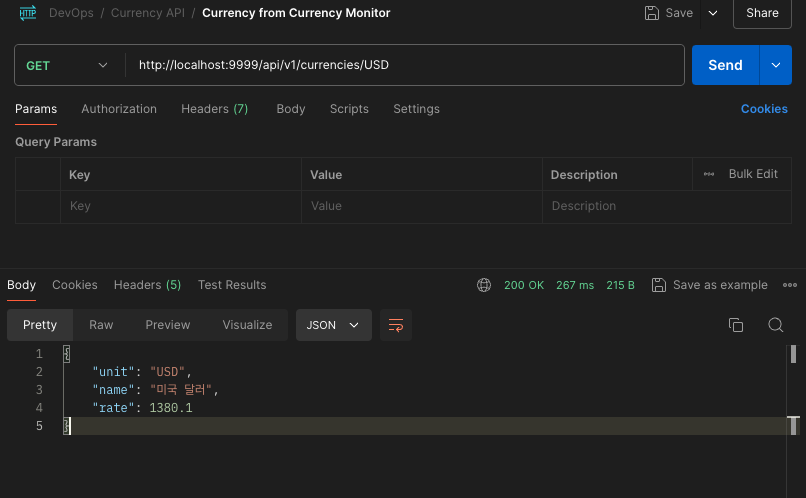Click the Description column header
Screen dimensions: 806x498
584,175
